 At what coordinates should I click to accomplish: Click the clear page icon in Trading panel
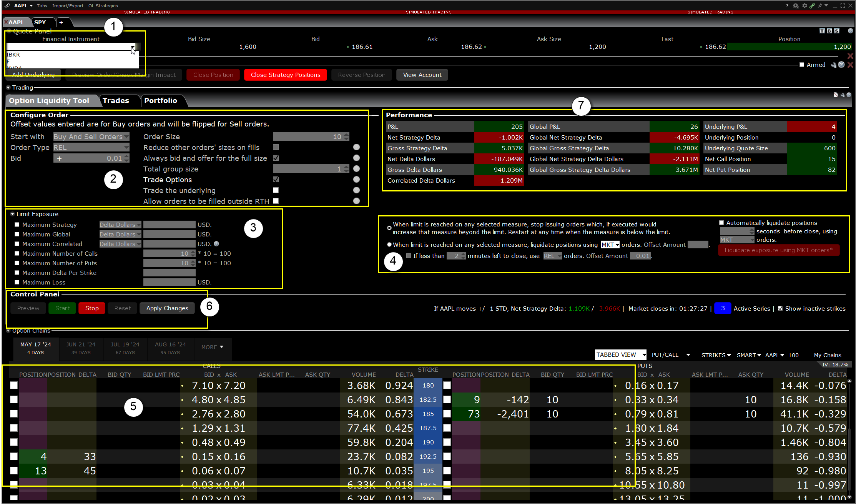point(836,95)
